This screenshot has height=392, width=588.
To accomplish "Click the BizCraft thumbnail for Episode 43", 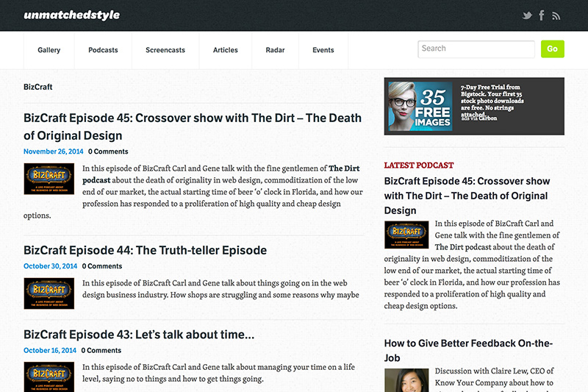I will tap(49, 377).
